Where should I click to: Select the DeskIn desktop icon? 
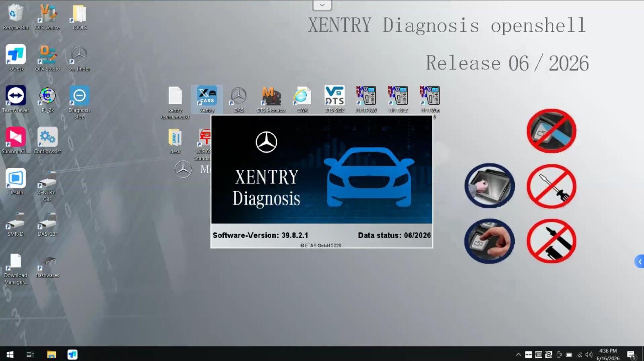click(x=16, y=182)
